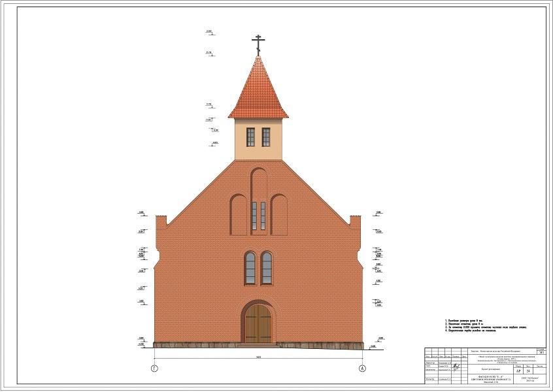This screenshot has height=392, width=553.
Task: Click the numbered notes text block
Action: click(485, 326)
